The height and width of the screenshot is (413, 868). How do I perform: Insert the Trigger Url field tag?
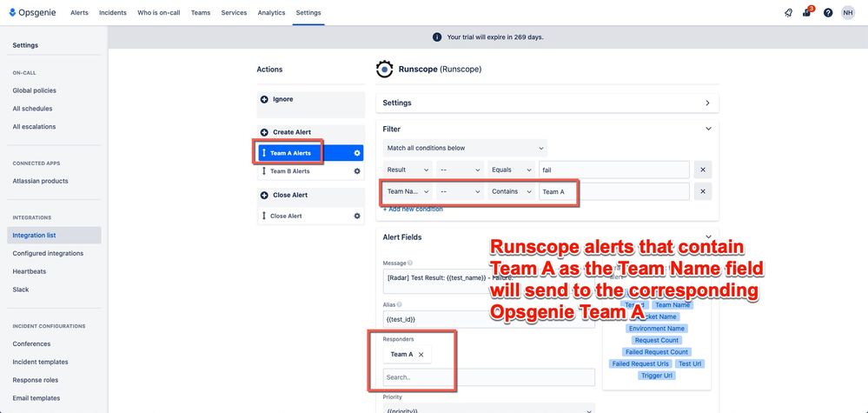pos(657,376)
